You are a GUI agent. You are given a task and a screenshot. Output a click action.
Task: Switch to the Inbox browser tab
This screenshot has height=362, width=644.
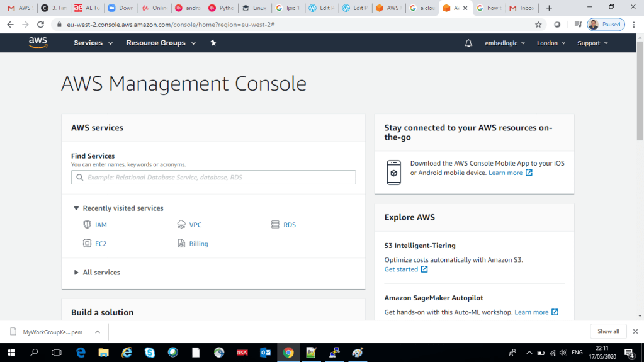click(523, 8)
